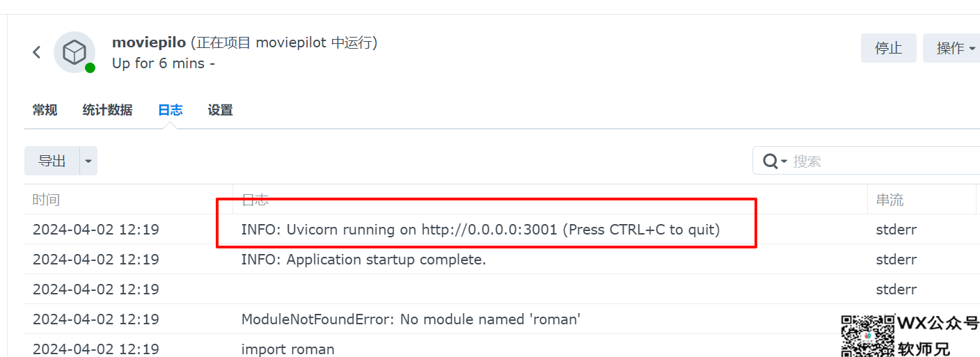Switch to the 常规 tab

coord(45,110)
